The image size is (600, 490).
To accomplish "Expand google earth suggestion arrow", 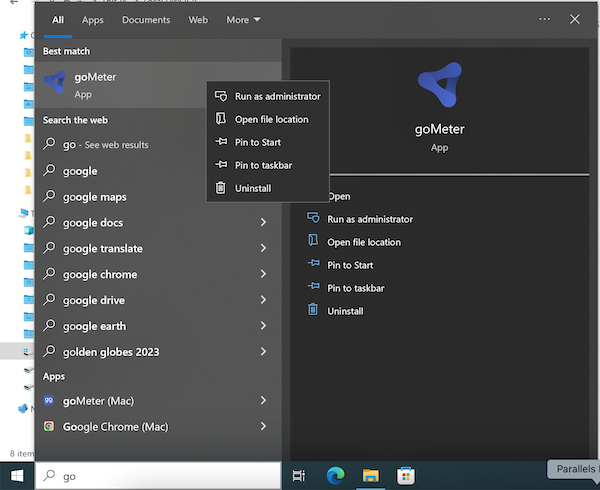I will point(263,326).
